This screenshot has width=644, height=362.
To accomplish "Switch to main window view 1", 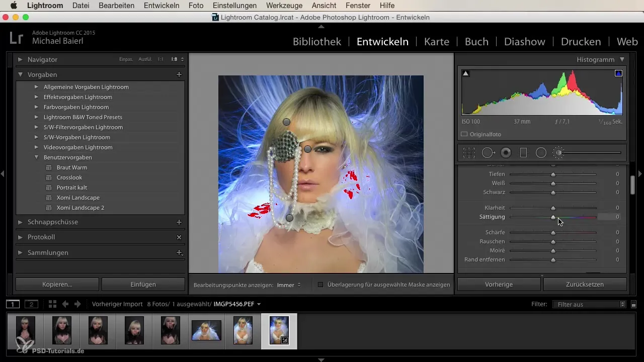I will click(13, 304).
